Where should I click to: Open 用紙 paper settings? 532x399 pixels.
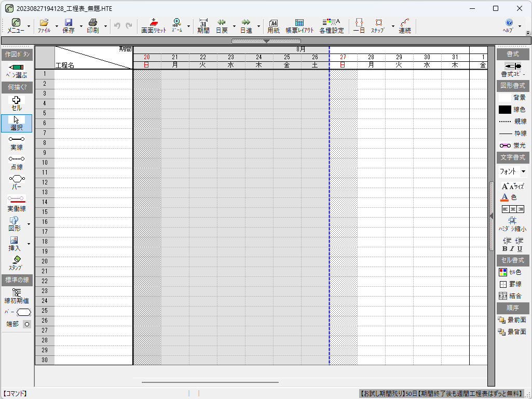click(x=273, y=26)
